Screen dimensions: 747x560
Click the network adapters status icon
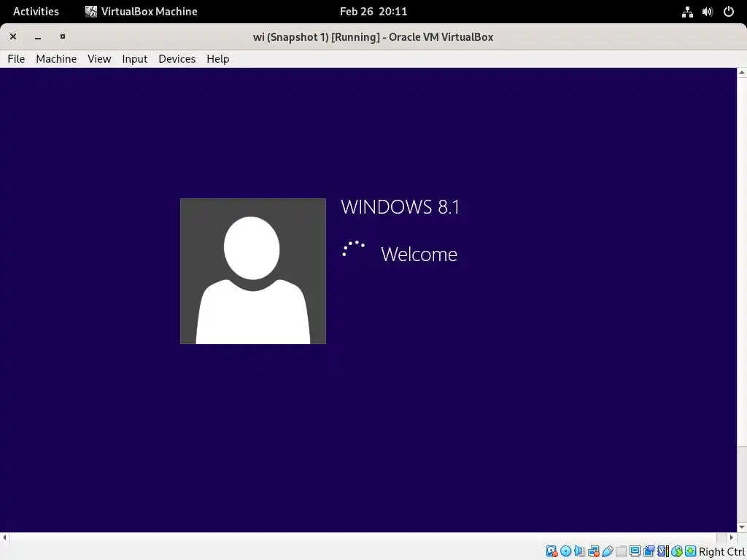tap(594, 551)
